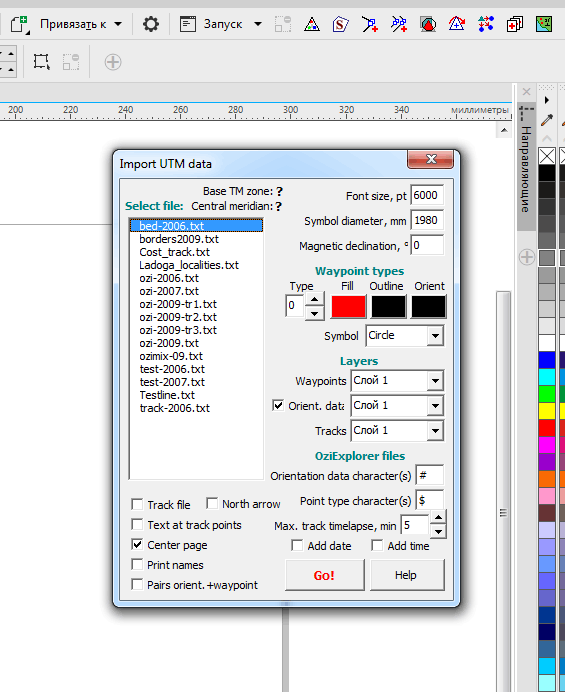
Task: Open the settings gear icon in toolbar
Action: click(x=151, y=24)
